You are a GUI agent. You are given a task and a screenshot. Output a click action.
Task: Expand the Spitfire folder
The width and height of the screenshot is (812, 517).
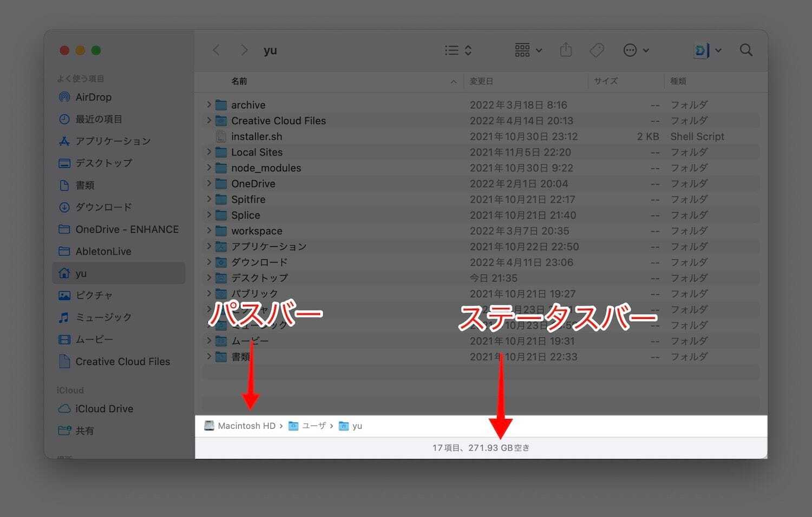[x=209, y=199]
